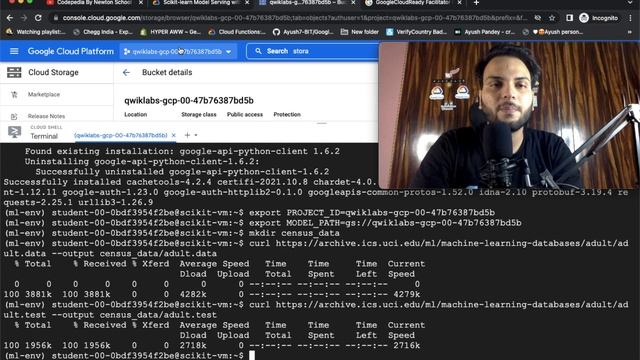Image resolution: width=640 pixels, height=360 pixels.
Task: Reload the current page
Action: (x=38, y=18)
